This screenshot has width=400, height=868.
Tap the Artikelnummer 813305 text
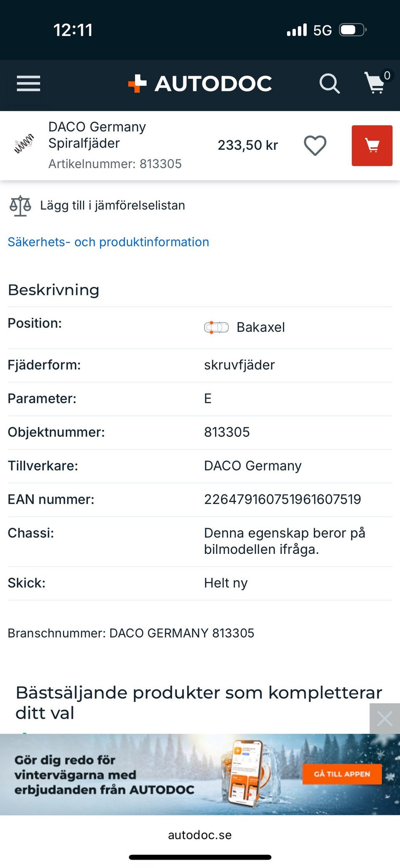pos(115,164)
